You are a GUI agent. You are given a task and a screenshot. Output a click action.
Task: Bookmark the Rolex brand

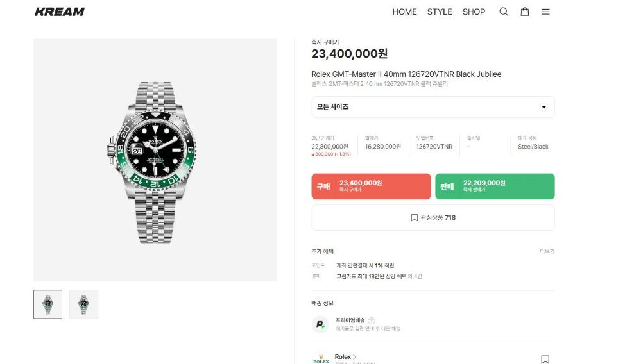(545, 359)
